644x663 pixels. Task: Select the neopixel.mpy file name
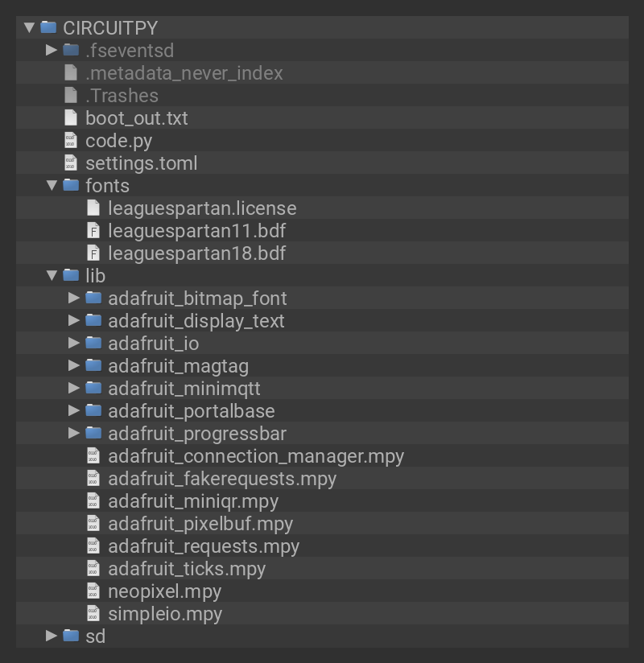pos(164,592)
